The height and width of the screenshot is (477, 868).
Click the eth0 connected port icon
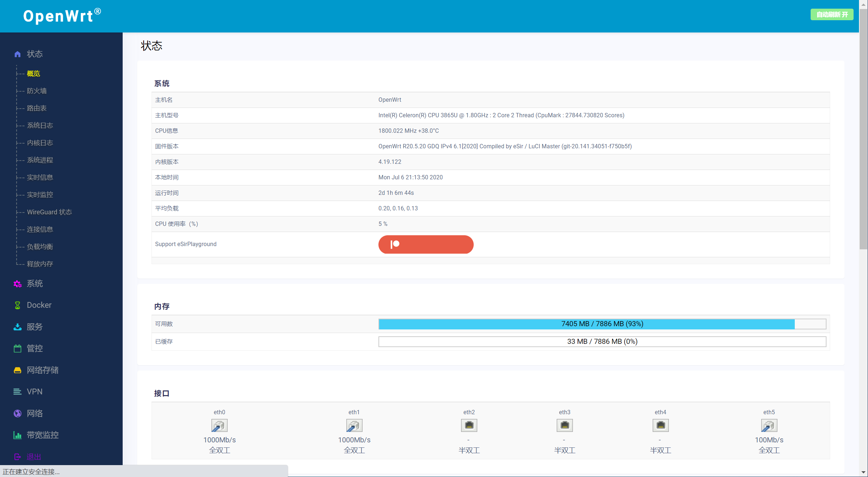point(219,425)
